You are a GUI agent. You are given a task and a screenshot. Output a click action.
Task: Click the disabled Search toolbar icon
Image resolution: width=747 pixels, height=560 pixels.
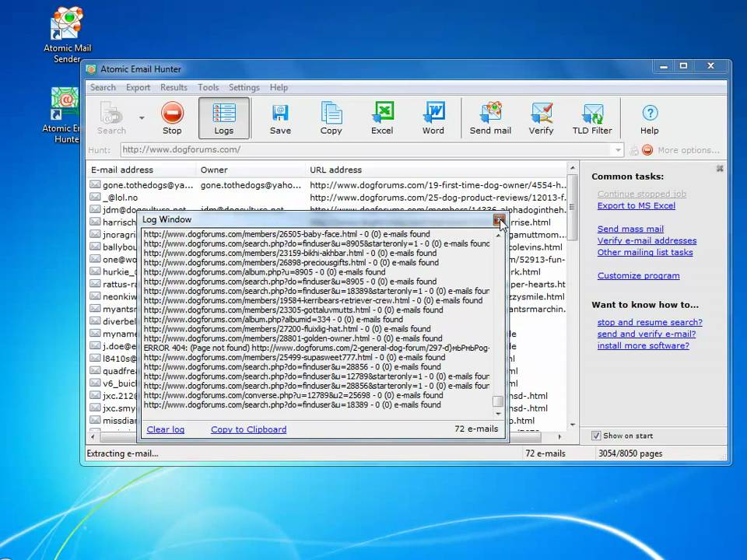pos(111,118)
